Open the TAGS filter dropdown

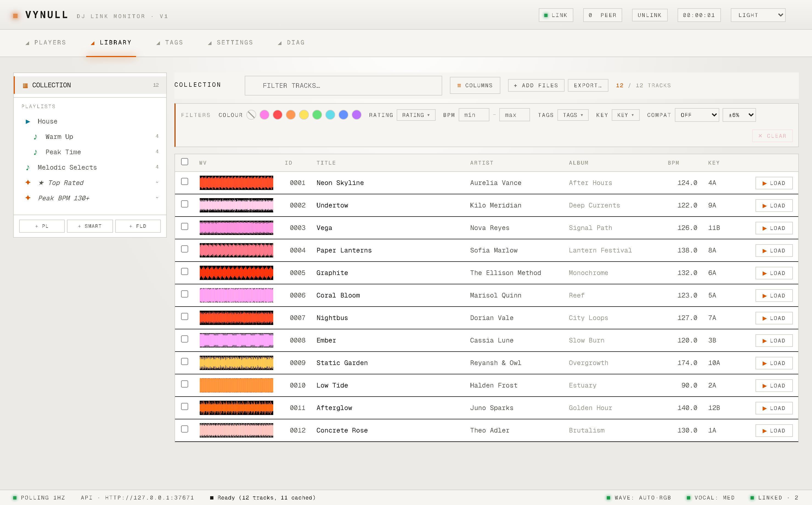[573, 115]
